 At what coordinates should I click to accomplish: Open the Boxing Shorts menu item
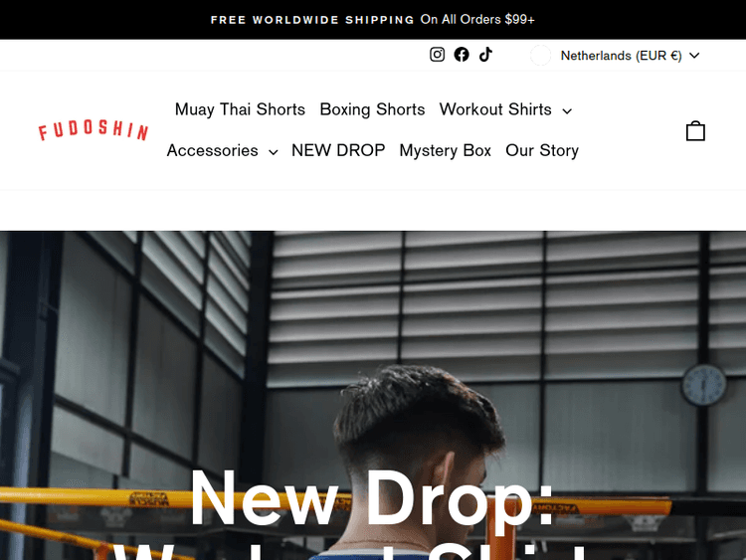(x=372, y=109)
